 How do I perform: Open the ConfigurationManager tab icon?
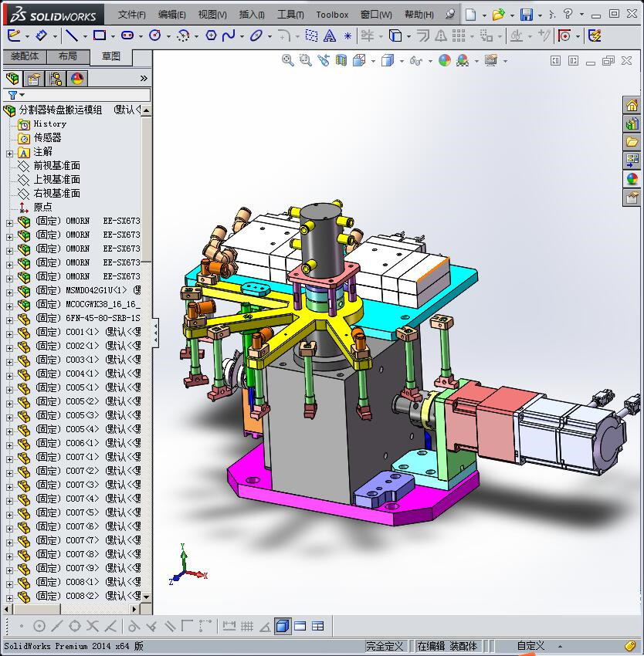click(x=56, y=79)
